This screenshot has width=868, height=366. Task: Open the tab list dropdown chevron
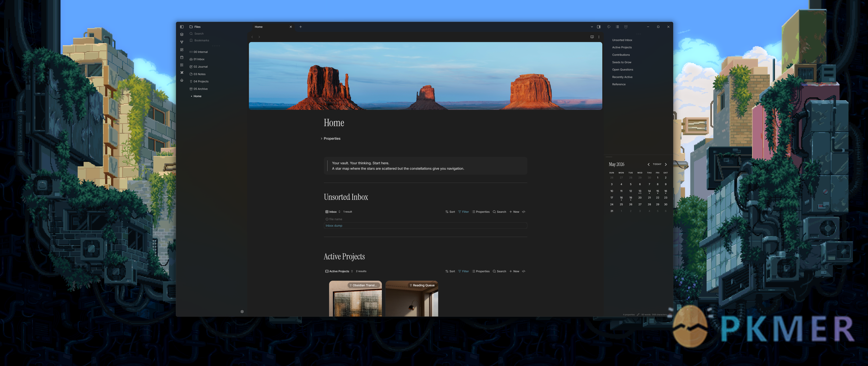pos(592,27)
